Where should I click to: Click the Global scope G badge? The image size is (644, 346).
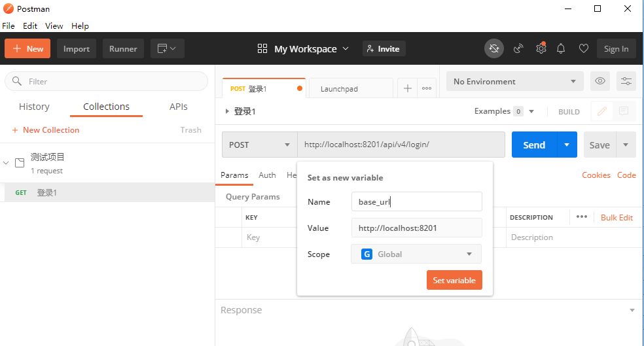(x=367, y=254)
